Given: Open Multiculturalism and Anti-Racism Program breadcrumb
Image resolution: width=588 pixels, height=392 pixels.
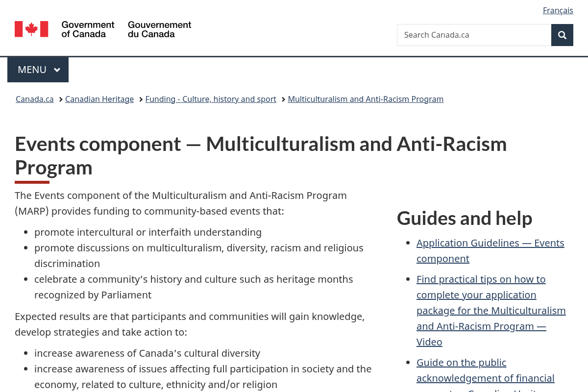Looking at the screenshot, I should (366, 99).
